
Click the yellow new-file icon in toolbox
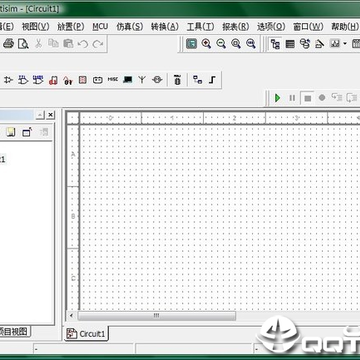11,132
